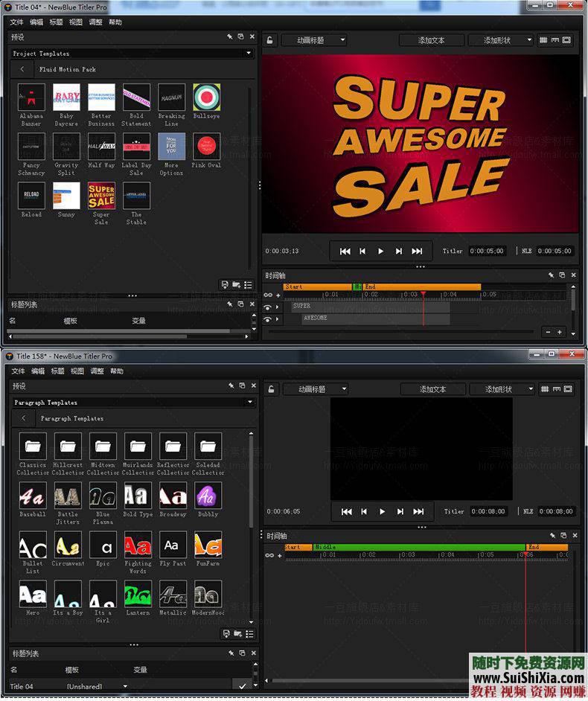Switch preset list view in Paragraph Templates panel
The width and height of the screenshot is (588, 701).
pos(248,634)
